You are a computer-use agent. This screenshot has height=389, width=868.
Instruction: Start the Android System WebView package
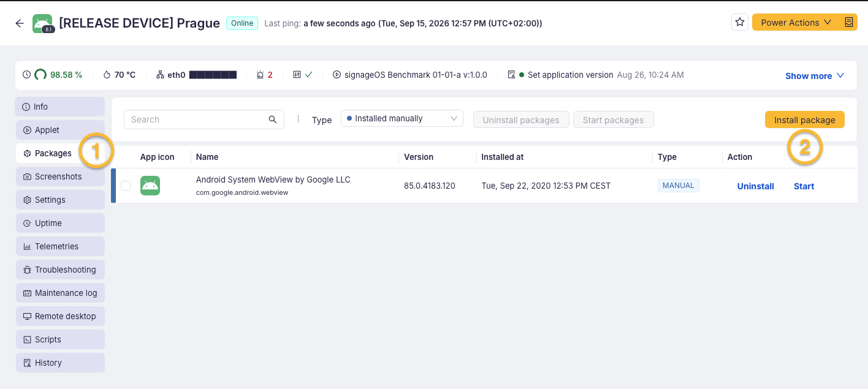(x=804, y=186)
